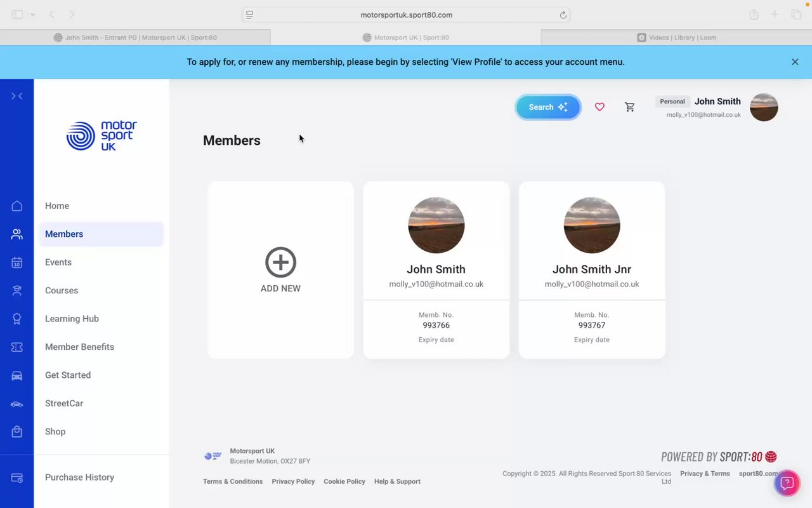Click the Search button
Image resolution: width=812 pixels, height=508 pixels.
[x=548, y=107]
